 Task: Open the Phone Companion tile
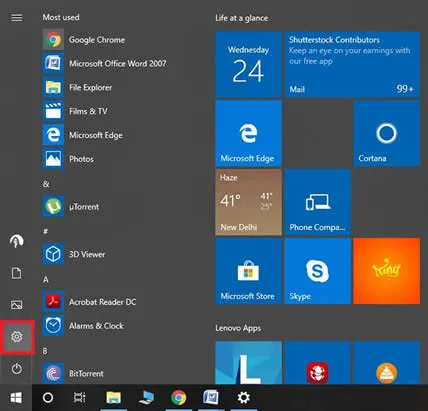pos(317,202)
